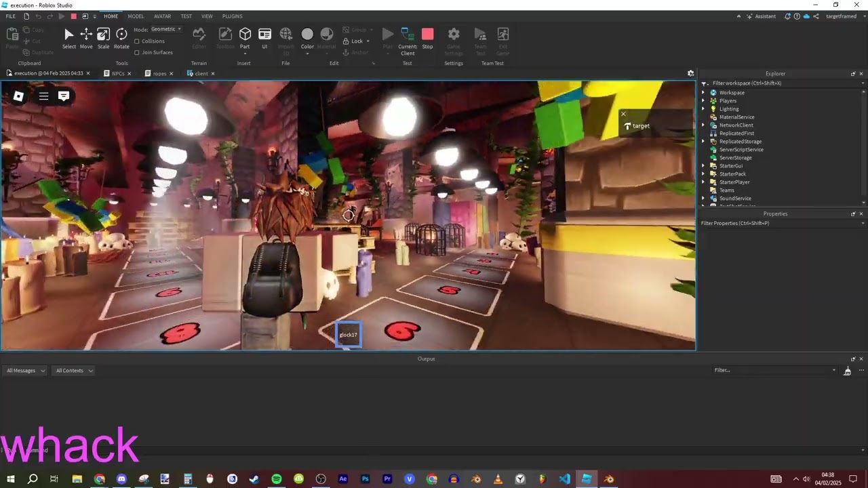Open the Assistant panel

(762, 16)
